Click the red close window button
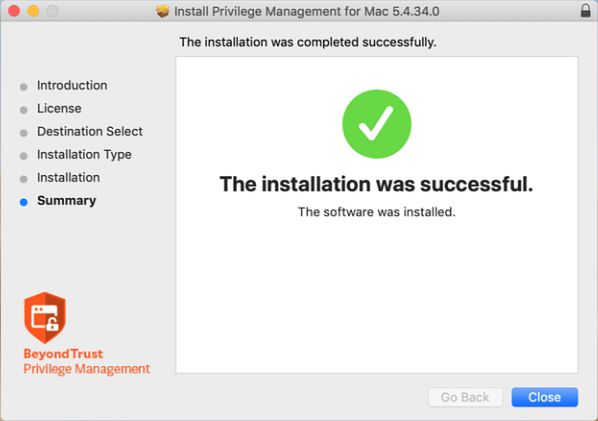598x421 pixels. pyautogui.click(x=14, y=11)
